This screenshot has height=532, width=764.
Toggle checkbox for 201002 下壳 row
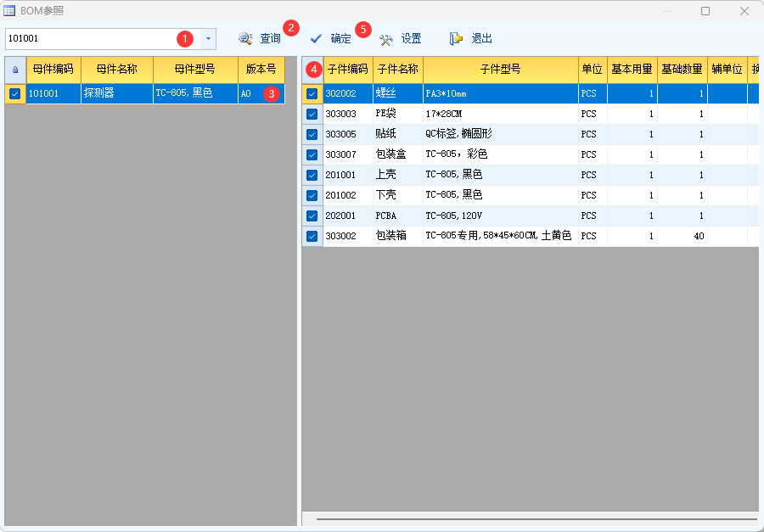click(x=312, y=195)
